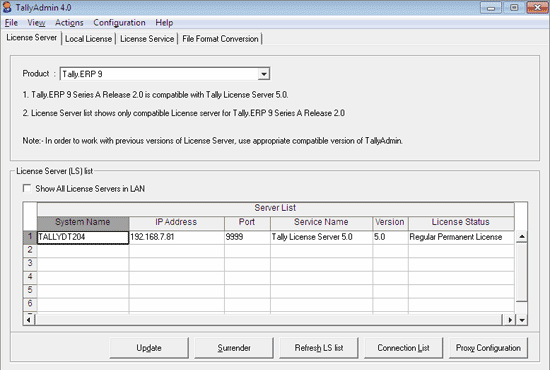Image resolution: width=550 pixels, height=370 pixels.
Task: Select row header number 4
Action: tap(30, 277)
